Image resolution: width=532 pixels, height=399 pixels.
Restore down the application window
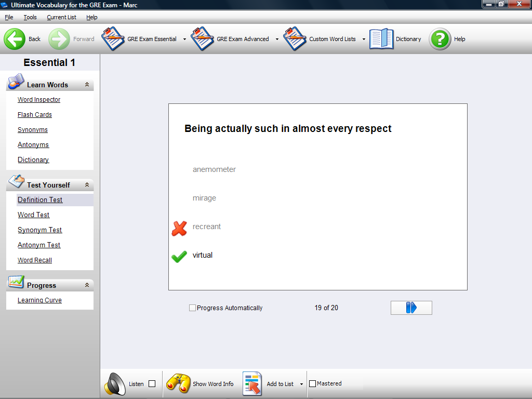pos(501,4)
